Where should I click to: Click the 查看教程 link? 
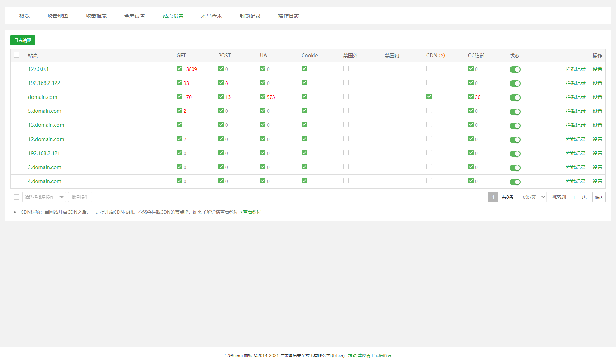(252, 212)
